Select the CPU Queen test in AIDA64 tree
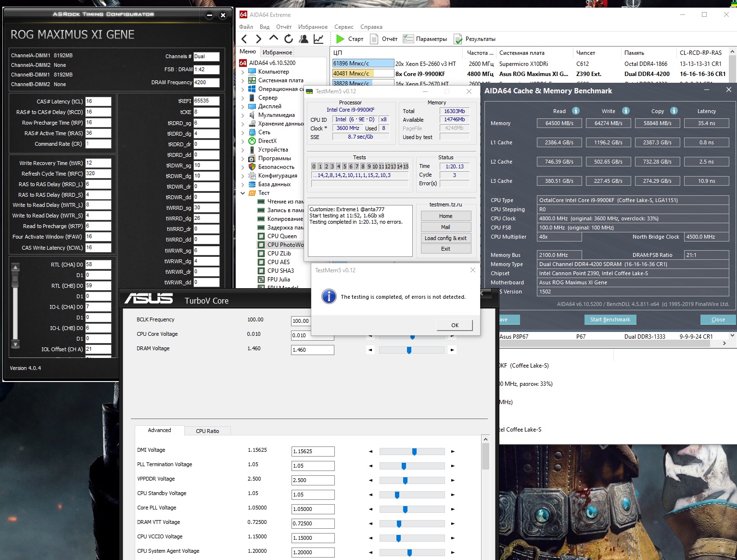737x560 pixels. point(282,236)
